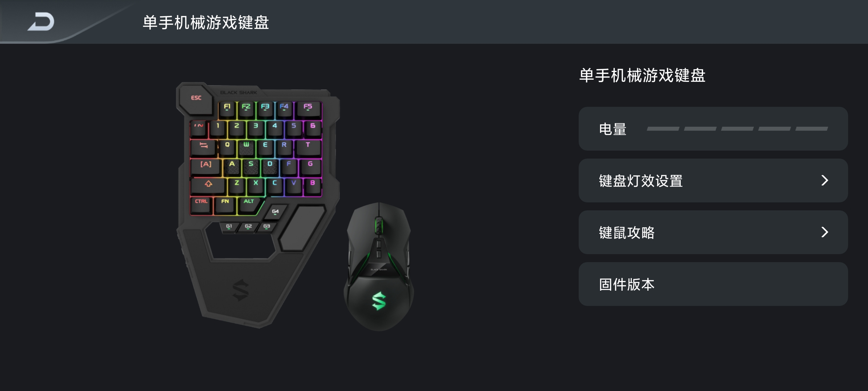Image resolution: width=868 pixels, height=391 pixels.
Task: Click the header title 单手机械游戏键盘
Action: (x=206, y=22)
